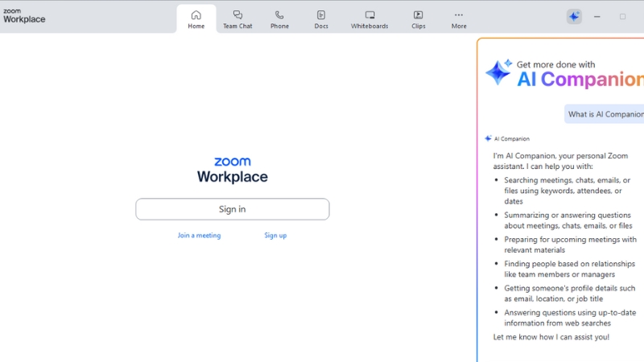
Task: Click the text 'Finding people based on relationships'
Action: coord(569,264)
